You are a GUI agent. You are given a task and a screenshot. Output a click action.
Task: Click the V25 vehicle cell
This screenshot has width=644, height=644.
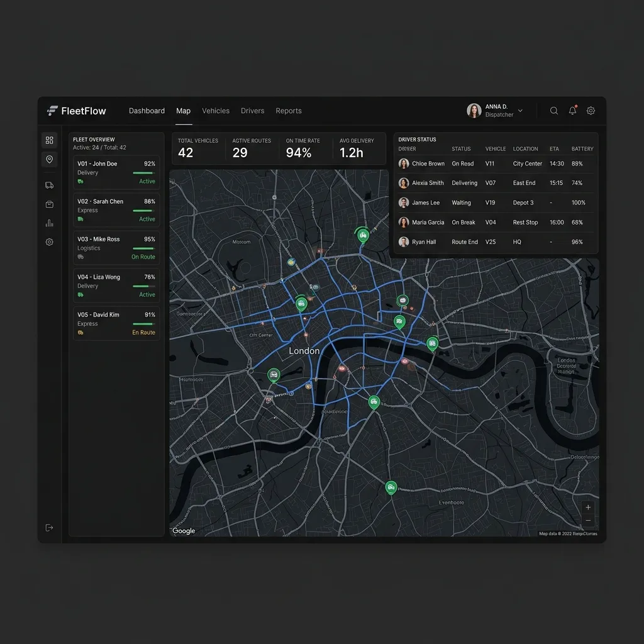pos(491,242)
